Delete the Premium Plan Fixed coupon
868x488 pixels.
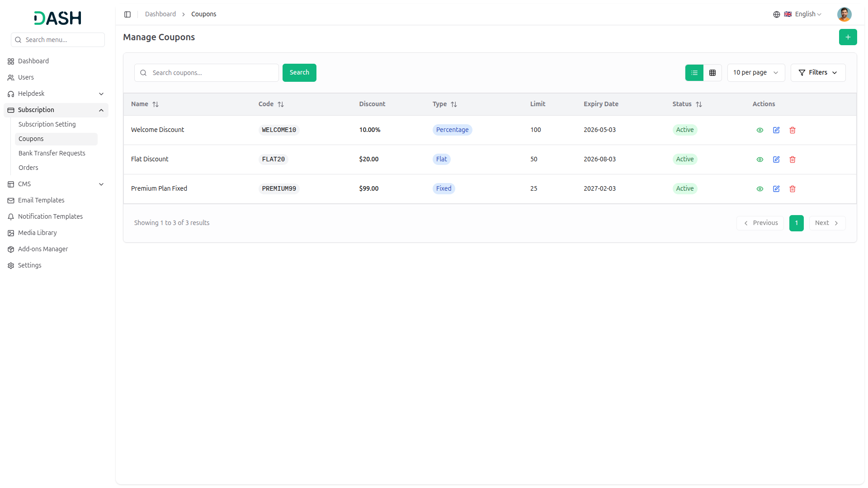tap(793, 189)
